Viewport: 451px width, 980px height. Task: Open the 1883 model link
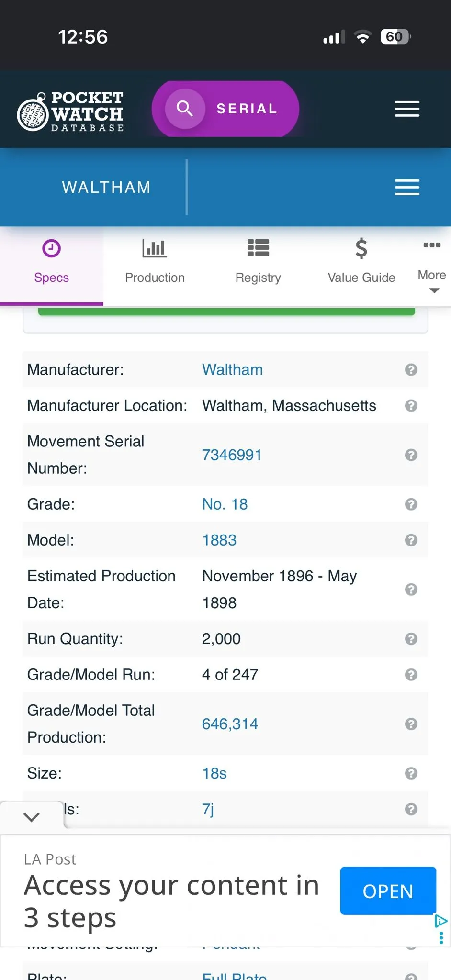219,540
